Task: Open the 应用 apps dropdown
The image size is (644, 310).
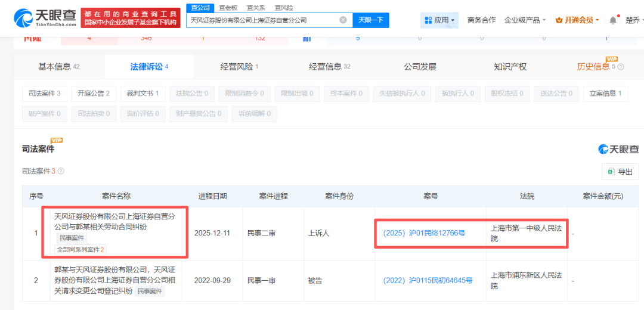Action: [439, 20]
